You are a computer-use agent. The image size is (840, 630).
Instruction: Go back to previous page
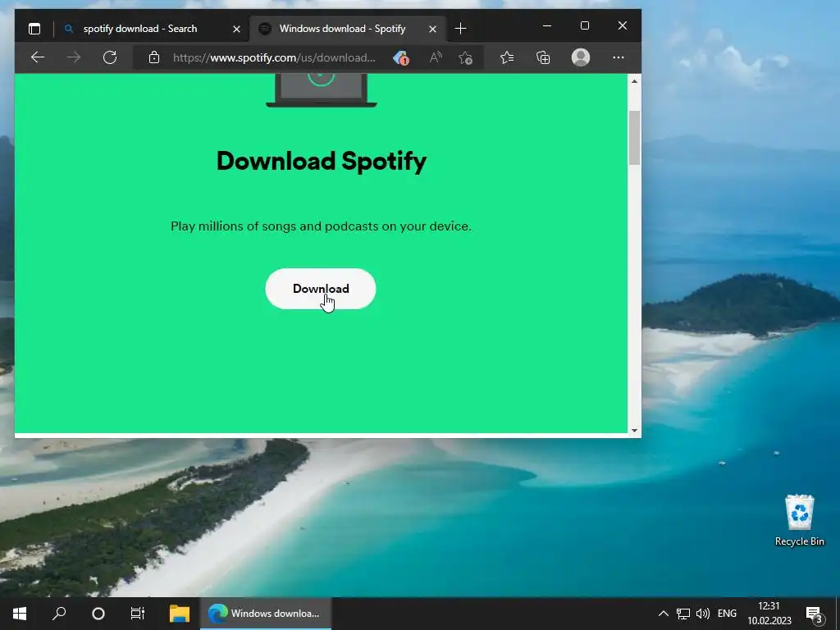(38, 57)
